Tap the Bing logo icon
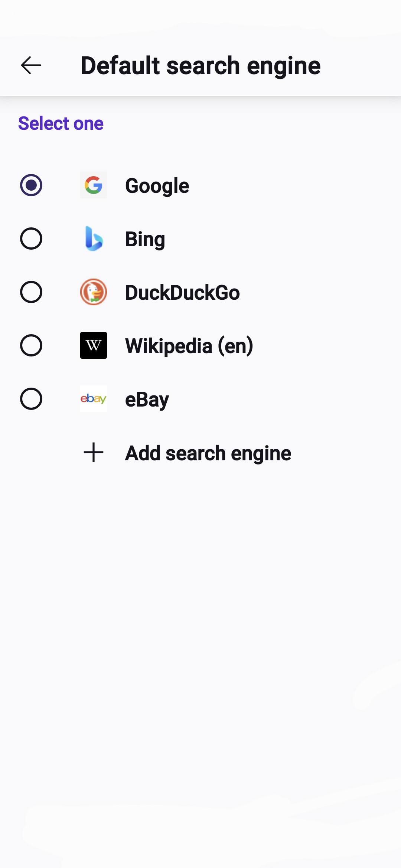Image resolution: width=401 pixels, height=868 pixels. click(x=94, y=239)
